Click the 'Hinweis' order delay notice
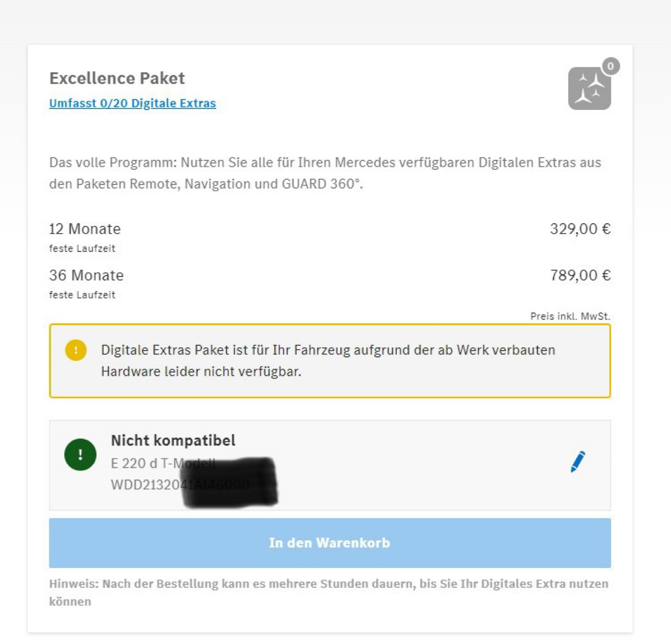 pos(329,592)
